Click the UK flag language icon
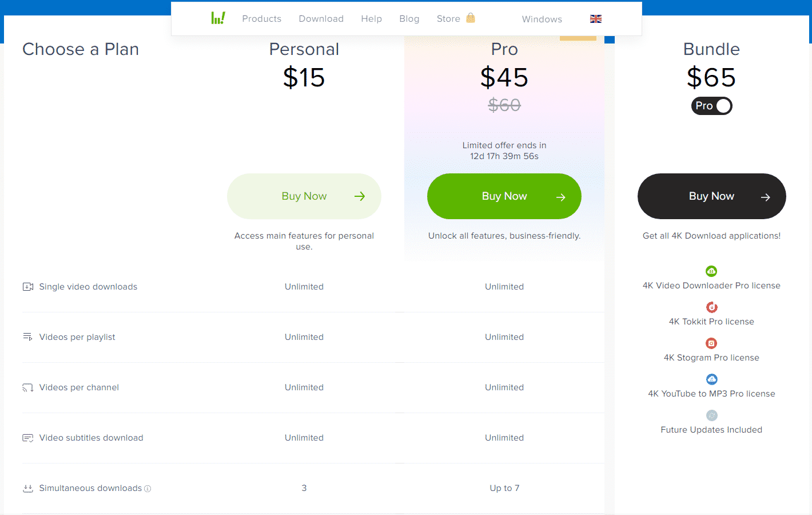This screenshot has width=812, height=515. [596, 19]
